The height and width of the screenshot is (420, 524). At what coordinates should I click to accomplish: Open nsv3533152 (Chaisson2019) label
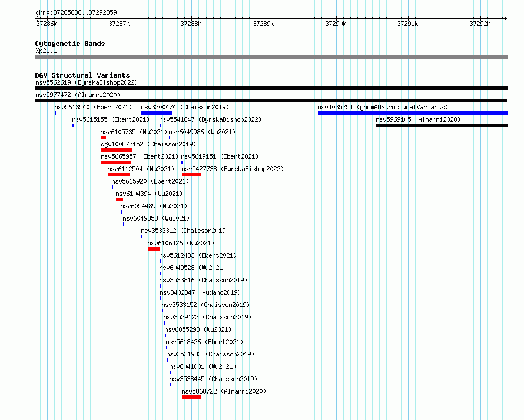(205, 305)
